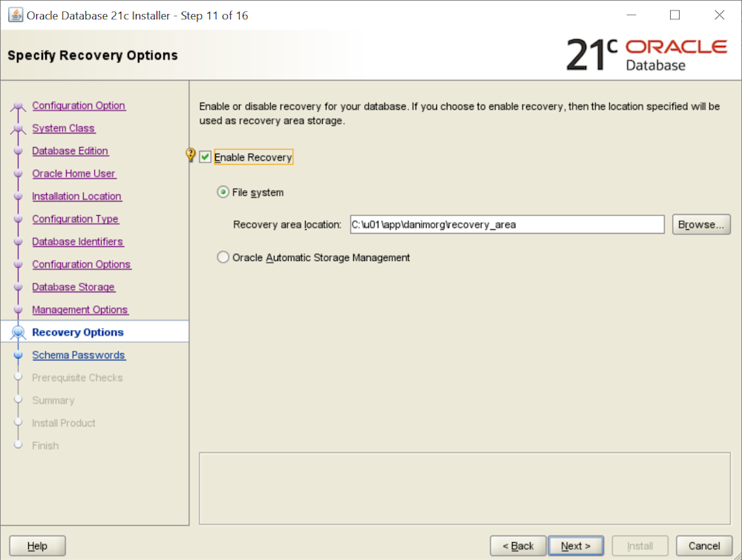The height and width of the screenshot is (560, 742).
Task: Open the installer Help
Action: tap(37, 546)
